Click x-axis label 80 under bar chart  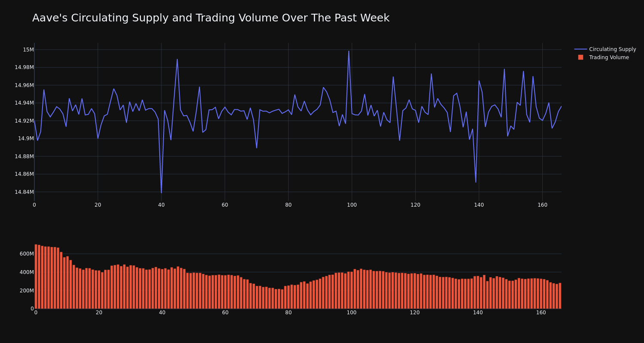click(x=289, y=313)
